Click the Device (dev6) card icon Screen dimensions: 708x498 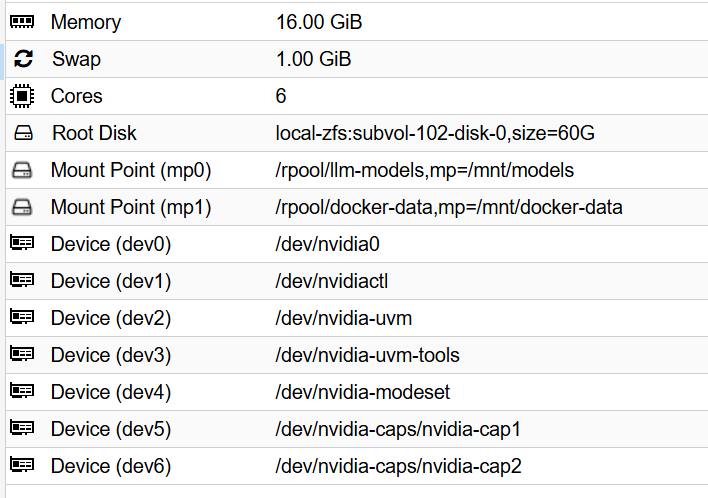22,466
